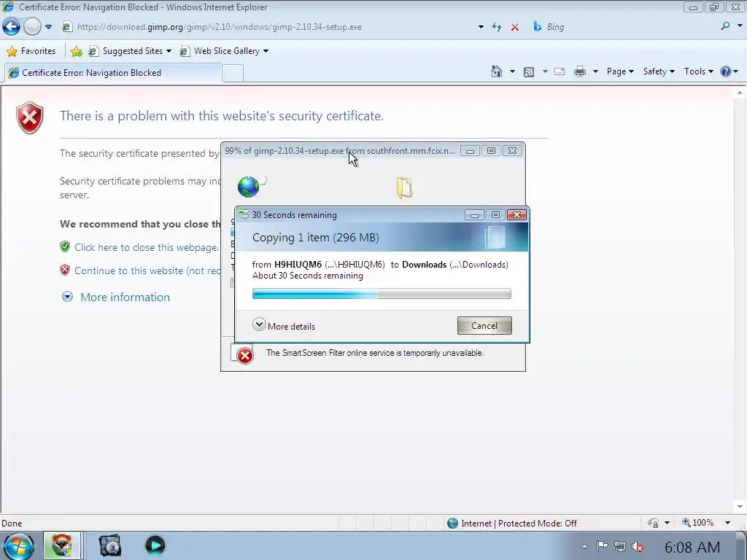Click the greyed Forward navigation arrow

pyautogui.click(x=32, y=27)
